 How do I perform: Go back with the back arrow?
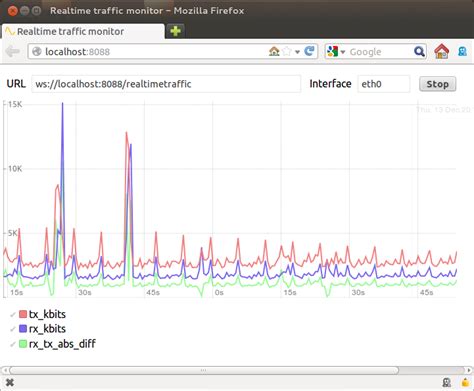pos(13,52)
